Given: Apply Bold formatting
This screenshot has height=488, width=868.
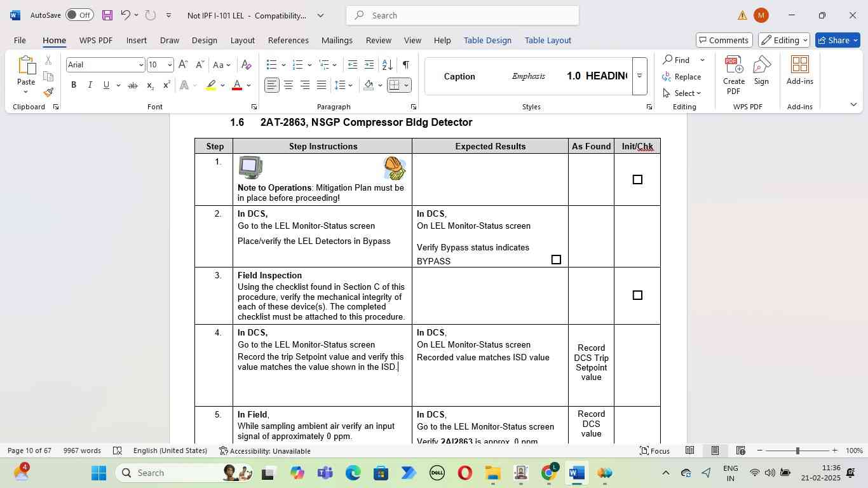Looking at the screenshot, I should tap(74, 85).
